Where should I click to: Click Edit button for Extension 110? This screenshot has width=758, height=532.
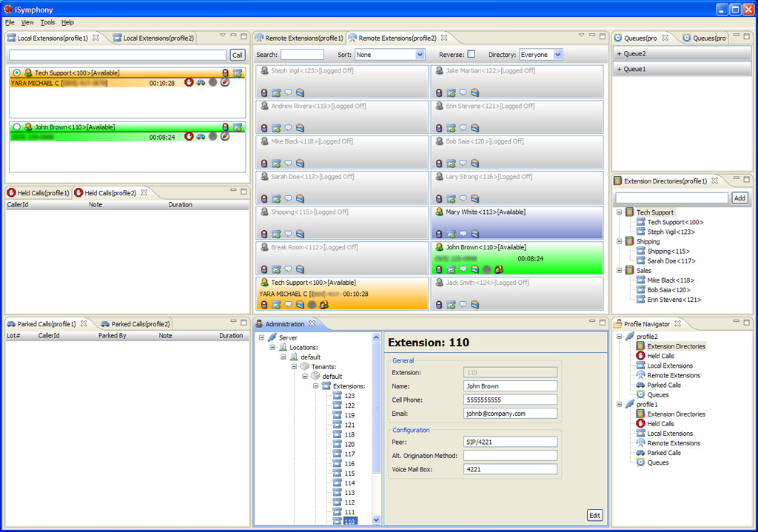pos(594,515)
